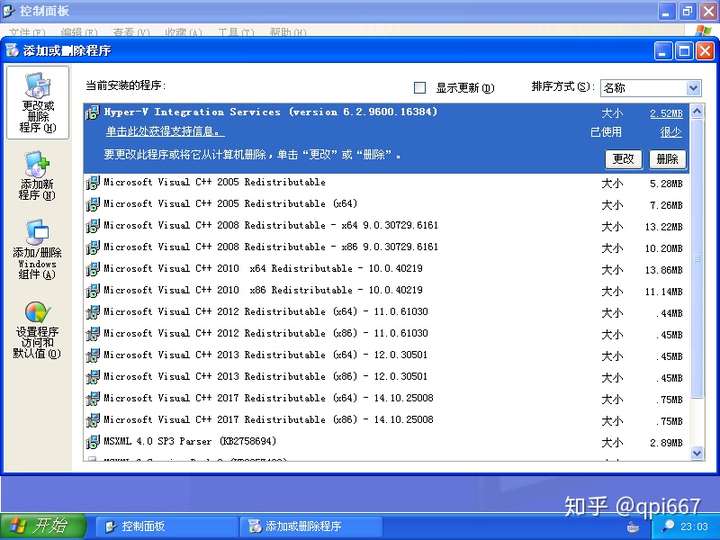Viewport: 720px width, 540px height.
Task: Click the 很少 usage frequency link
Action: tap(671, 132)
